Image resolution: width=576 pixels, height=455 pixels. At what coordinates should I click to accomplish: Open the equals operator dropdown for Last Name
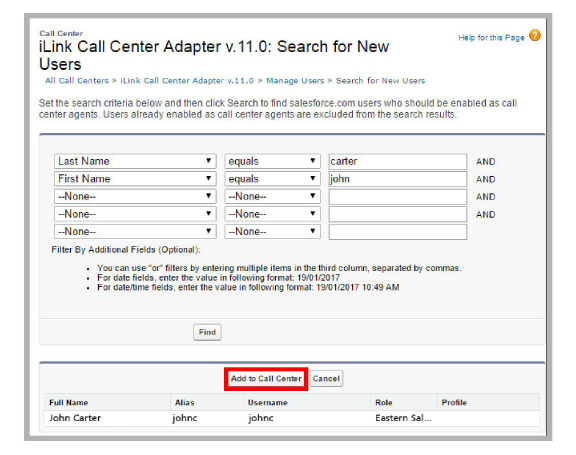[272, 161]
